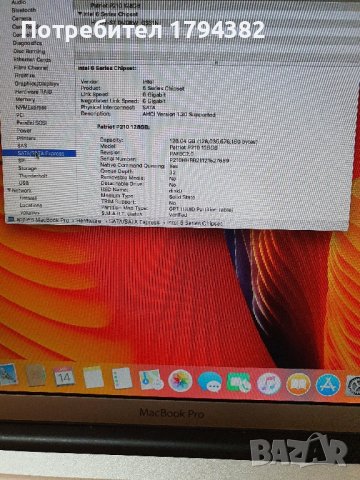Click Serial Number value in details
Viewport: 360px width, 480px height.
[199, 160]
